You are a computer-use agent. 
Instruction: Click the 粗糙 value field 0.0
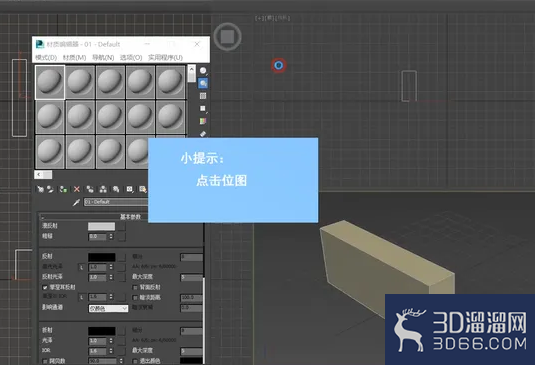click(x=98, y=236)
